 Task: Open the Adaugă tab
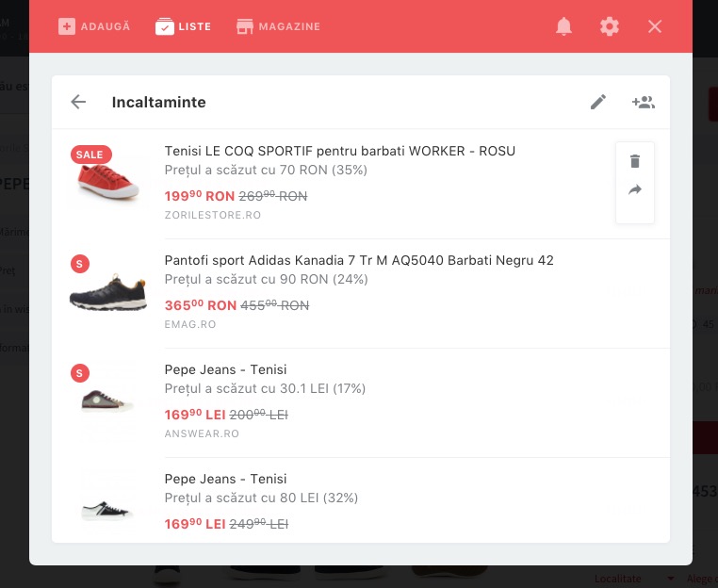pyautogui.click(x=94, y=26)
